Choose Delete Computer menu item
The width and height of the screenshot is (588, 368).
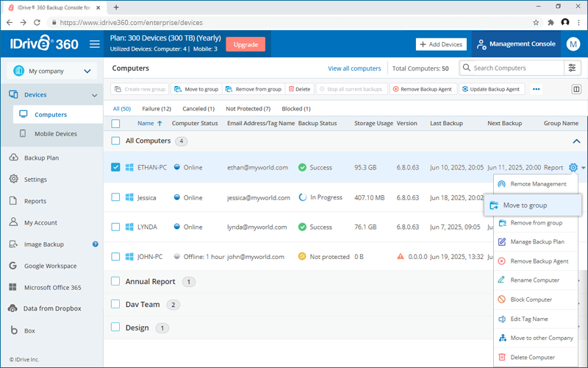click(536, 357)
